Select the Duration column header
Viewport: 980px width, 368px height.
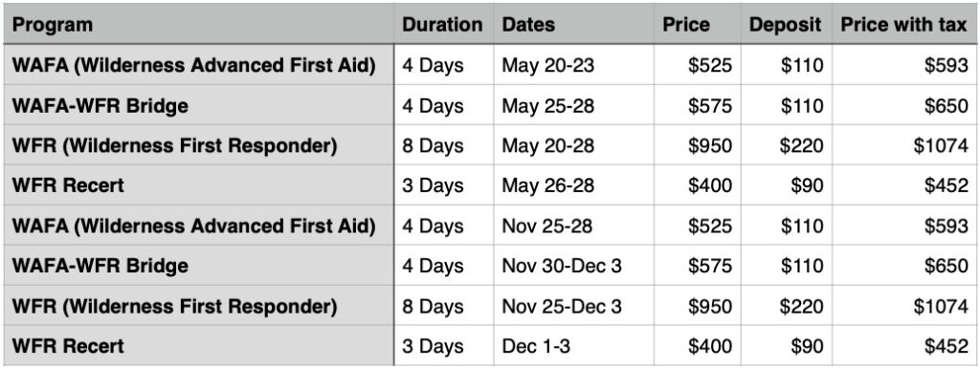coord(443,24)
